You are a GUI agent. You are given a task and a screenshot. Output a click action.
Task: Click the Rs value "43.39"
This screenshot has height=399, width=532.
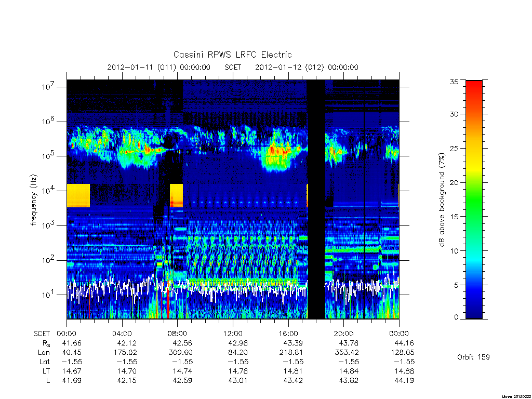tap(293, 343)
